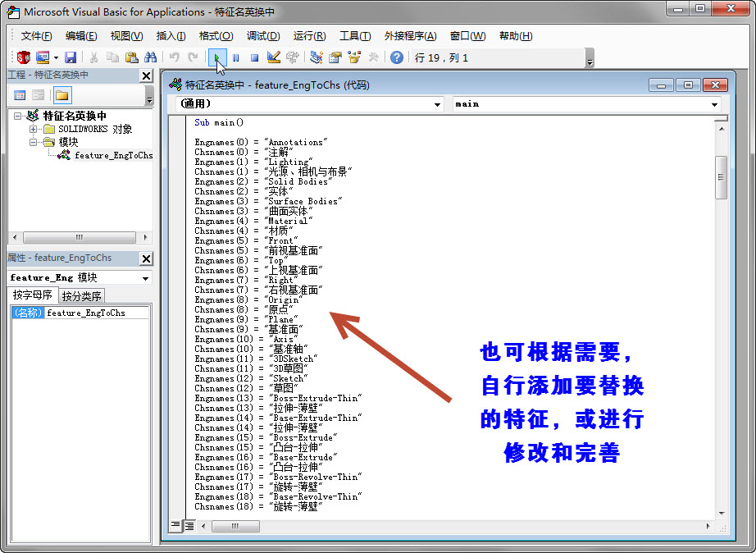The image size is (756, 553).
Task: Open VBA Help question mark icon
Action: [x=396, y=57]
